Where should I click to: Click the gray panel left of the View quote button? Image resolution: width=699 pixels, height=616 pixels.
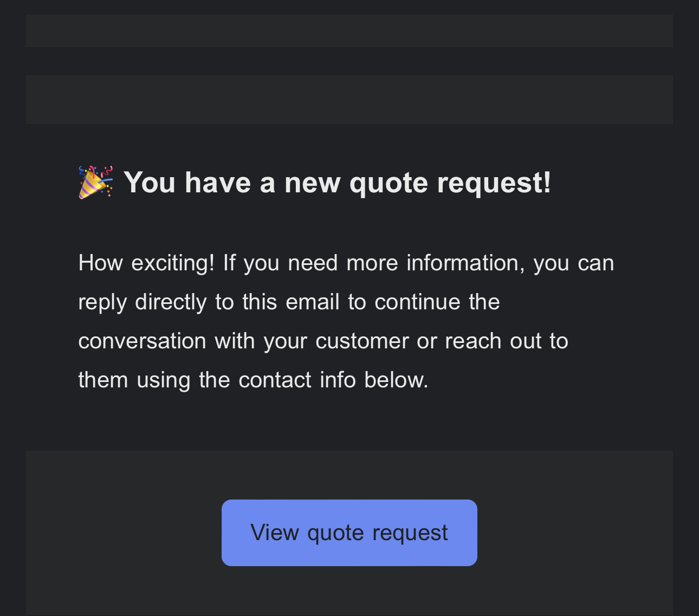coord(124,533)
